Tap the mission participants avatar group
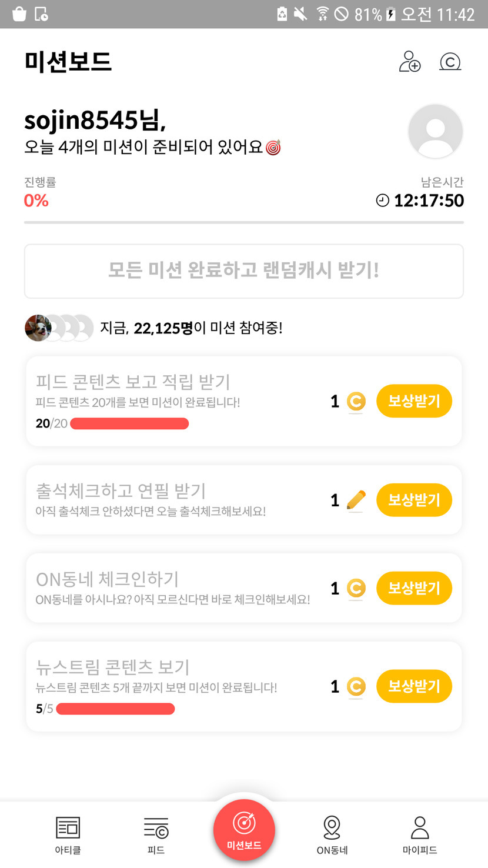The width and height of the screenshot is (488, 868). tap(59, 328)
